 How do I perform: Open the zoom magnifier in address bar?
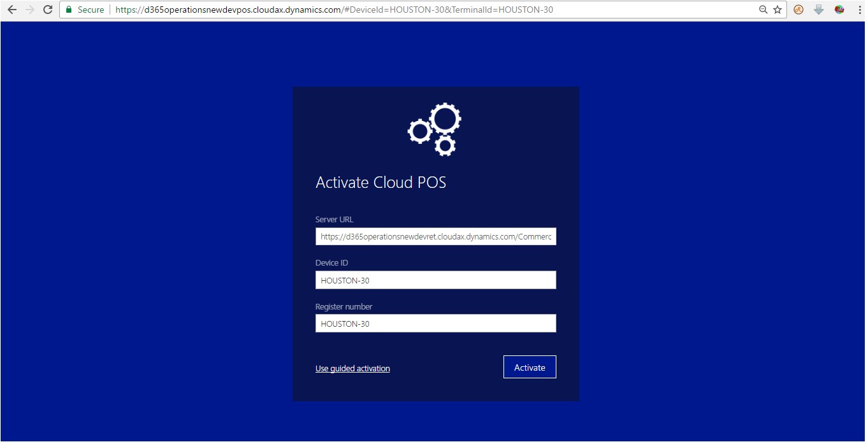(763, 10)
